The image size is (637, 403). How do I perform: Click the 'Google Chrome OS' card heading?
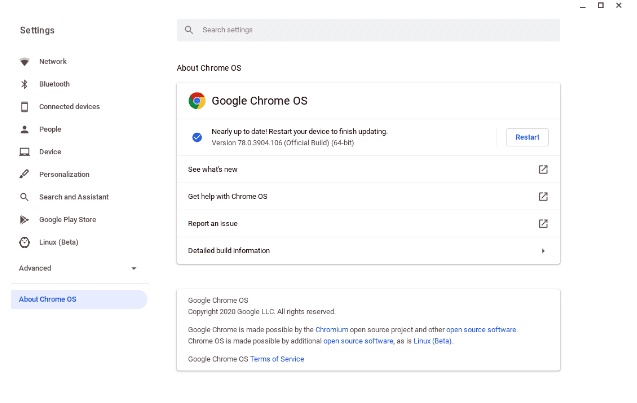[260, 101]
